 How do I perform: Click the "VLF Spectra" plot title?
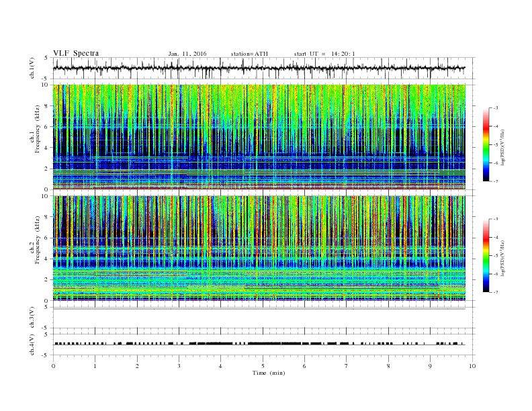(76, 53)
